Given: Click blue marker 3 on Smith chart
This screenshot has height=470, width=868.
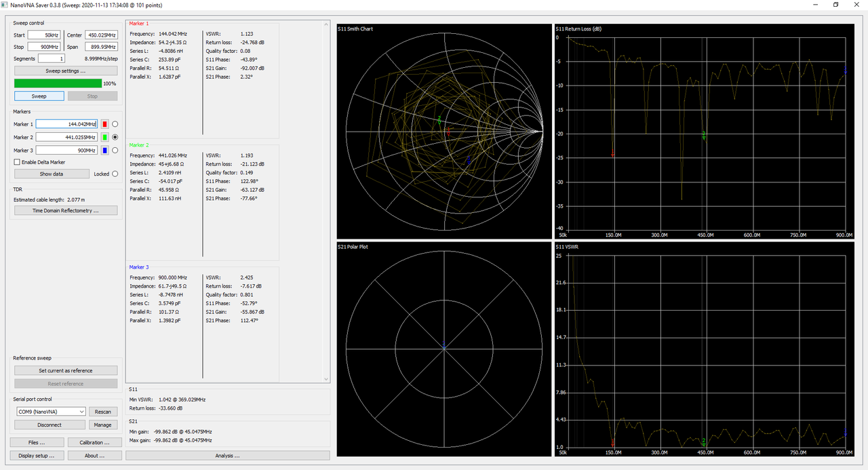Looking at the screenshot, I should (x=468, y=160).
